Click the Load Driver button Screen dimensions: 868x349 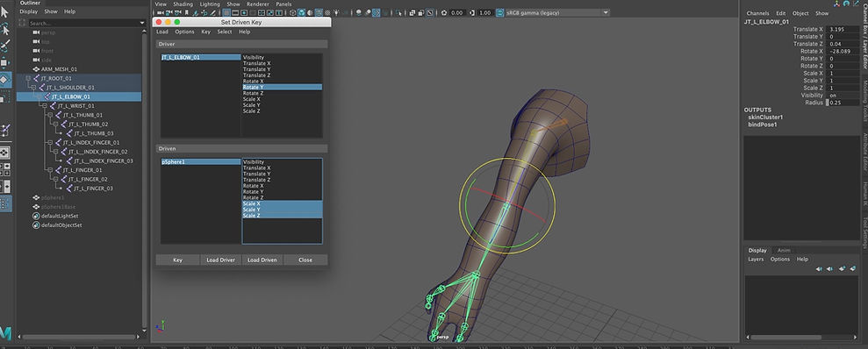(220, 260)
